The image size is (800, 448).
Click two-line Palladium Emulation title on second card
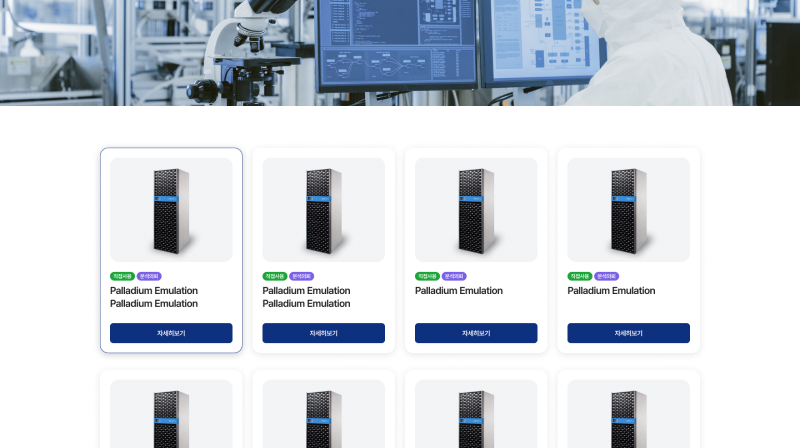coord(307,297)
